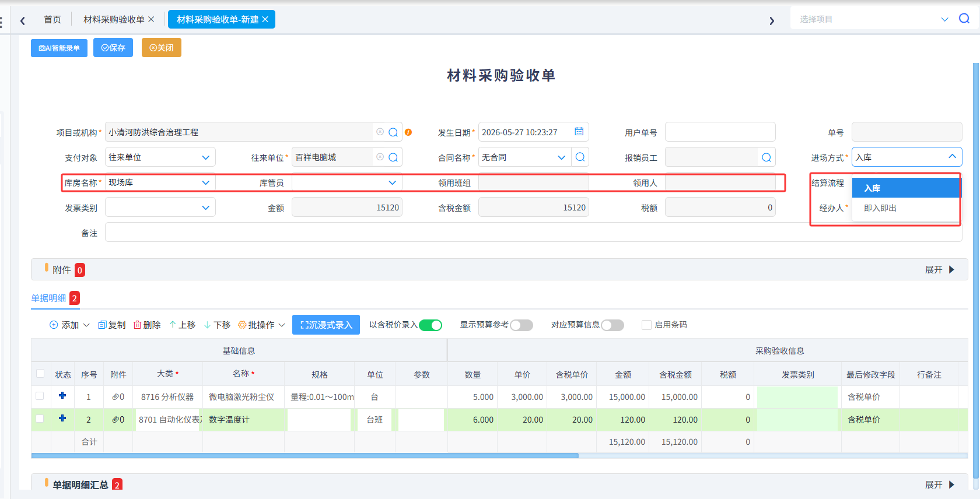Switch to the 首页 tab
The image size is (980, 499).
click(x=52, y=19)
